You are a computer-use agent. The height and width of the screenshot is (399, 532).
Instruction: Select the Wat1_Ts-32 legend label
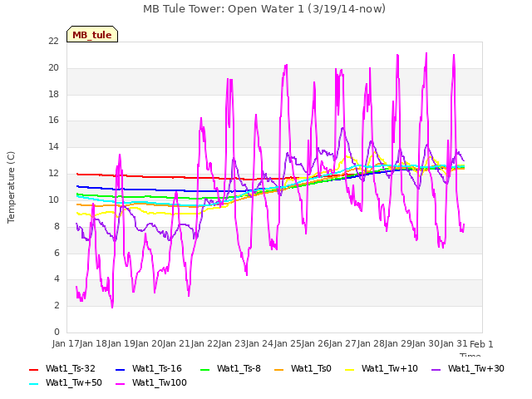[x=71, y=368]
